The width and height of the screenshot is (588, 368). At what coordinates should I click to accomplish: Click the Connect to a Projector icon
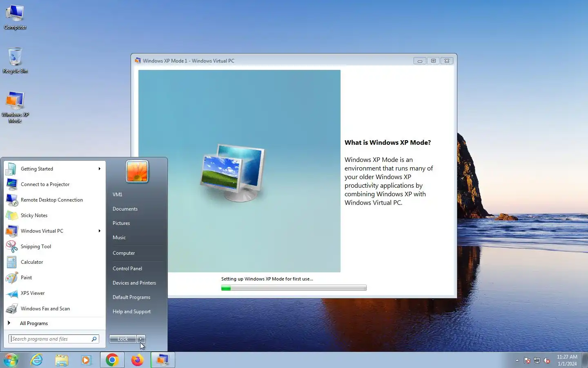11,184
